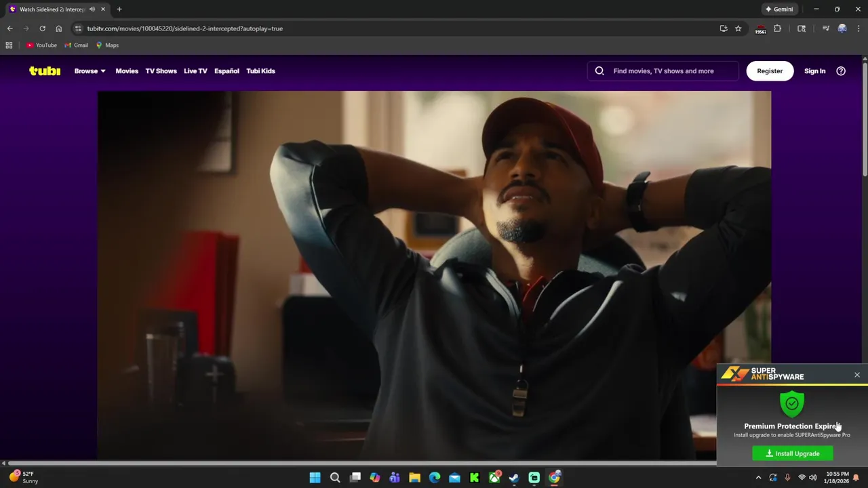
Task: Go back in browser history
Action: tap(9, 28)
